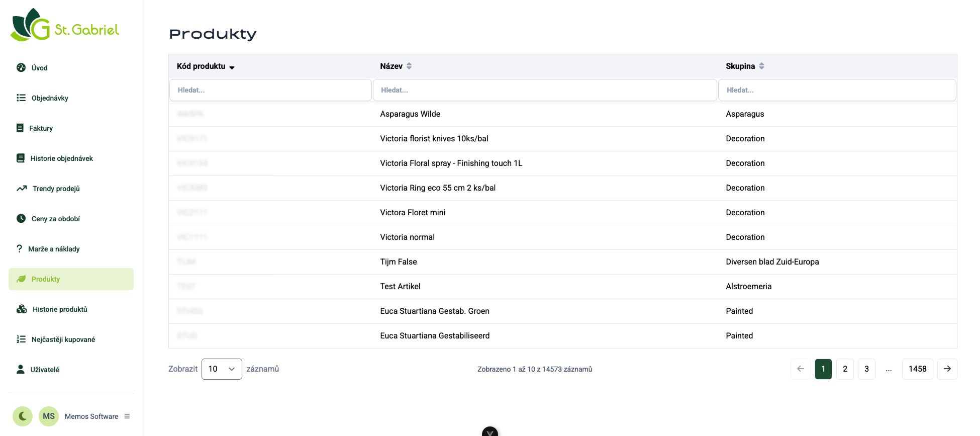Click the St. Gabriel logo
Screen dimensions: 980x436
pyautogui.click(x=65, y=25)
